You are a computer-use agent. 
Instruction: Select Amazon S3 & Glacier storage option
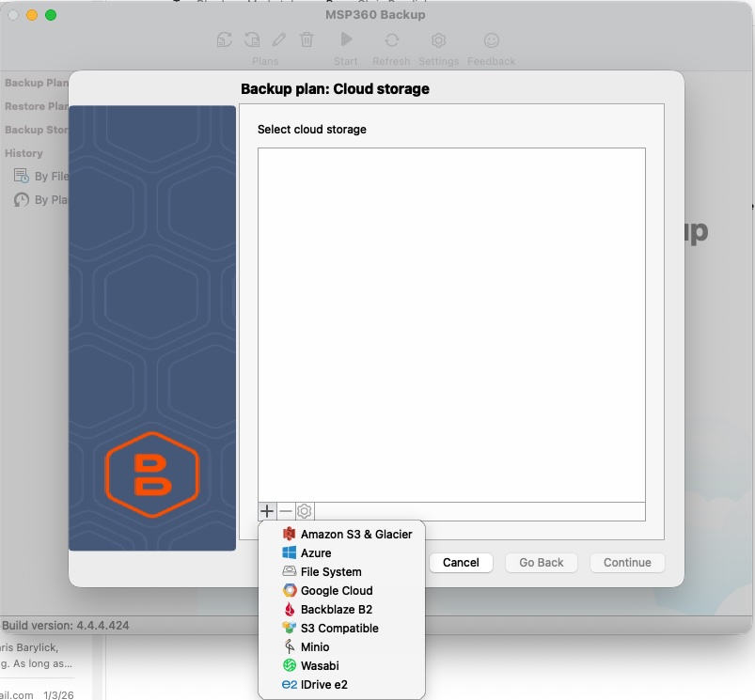[x=355, y=534]
